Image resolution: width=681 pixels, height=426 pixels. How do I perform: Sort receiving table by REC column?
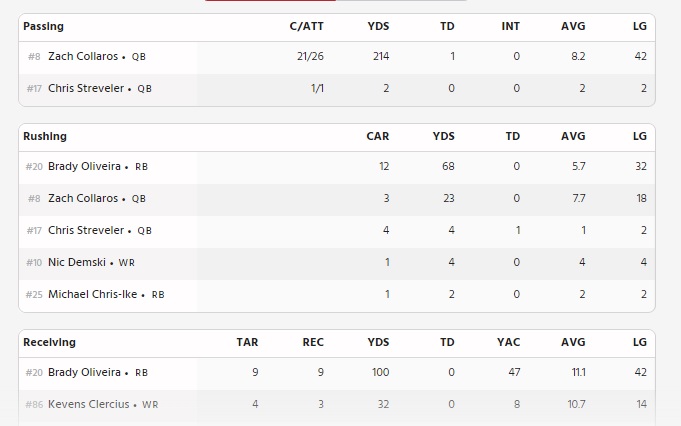pos(313,342)
